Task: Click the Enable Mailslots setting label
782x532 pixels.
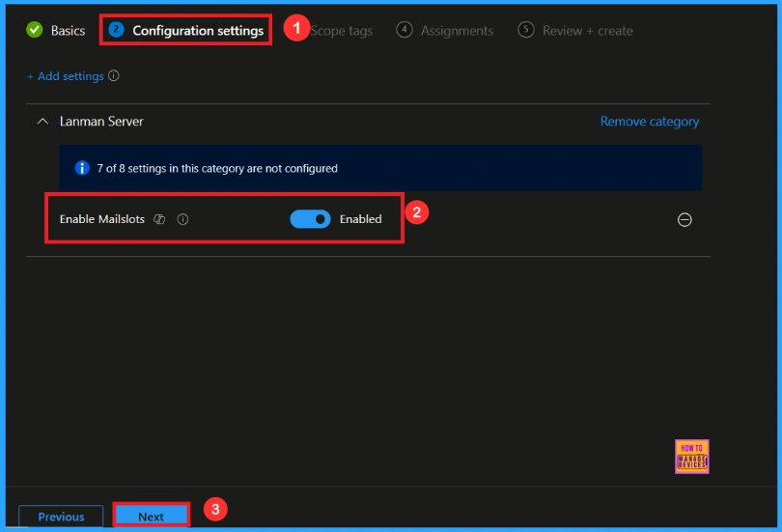Action: [101, 219]
